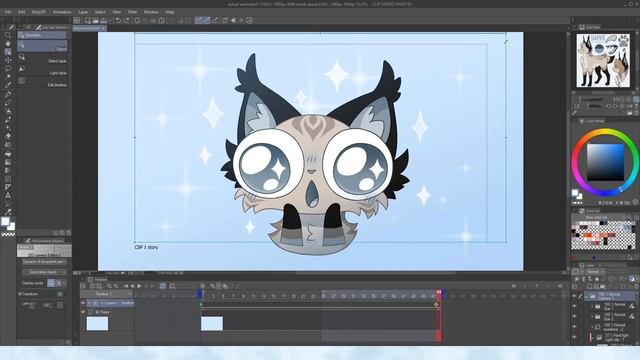Toggle visibility of Camera track in timeline
This screenshot has width=640, height=360.
(x=83, y=303)
